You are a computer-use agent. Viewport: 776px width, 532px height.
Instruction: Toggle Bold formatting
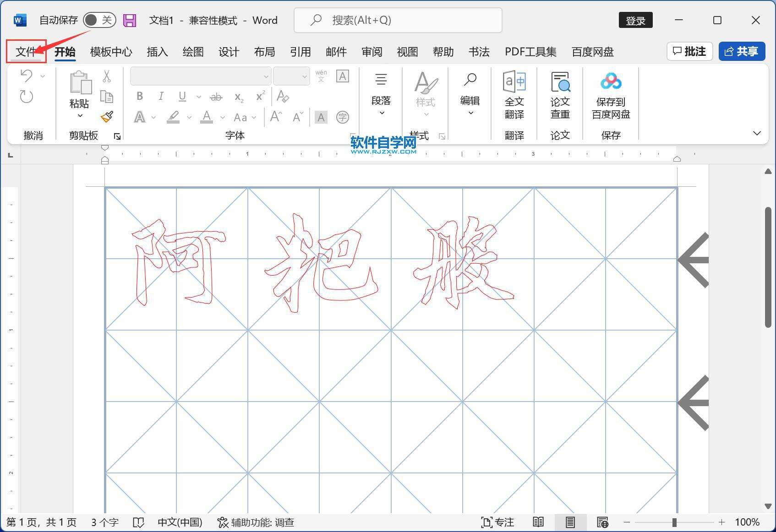[140, 96]
